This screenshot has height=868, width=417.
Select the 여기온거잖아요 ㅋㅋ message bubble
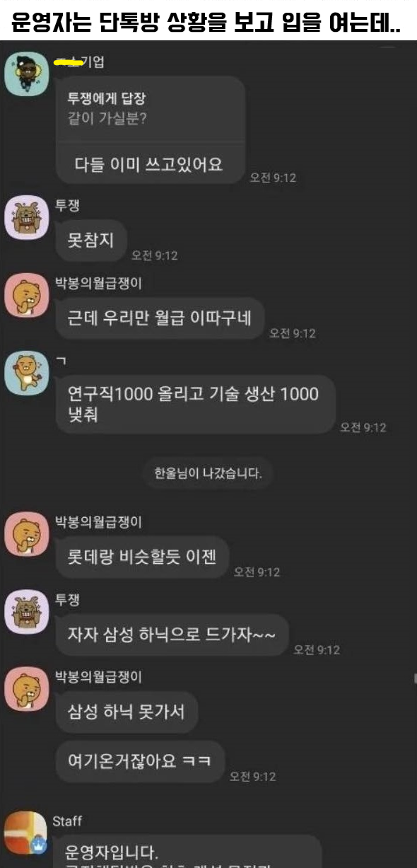[140, 761]
